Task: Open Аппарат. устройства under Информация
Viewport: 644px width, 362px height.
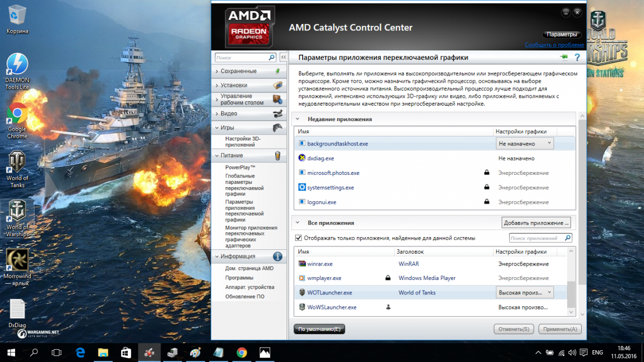Action: coord(250,287)
